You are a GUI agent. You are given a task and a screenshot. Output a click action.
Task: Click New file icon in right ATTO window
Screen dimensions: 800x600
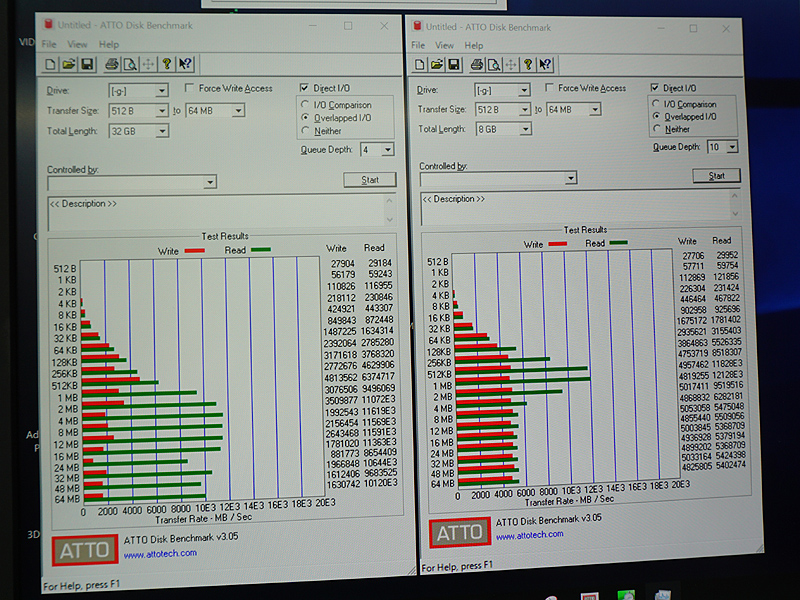419,64
